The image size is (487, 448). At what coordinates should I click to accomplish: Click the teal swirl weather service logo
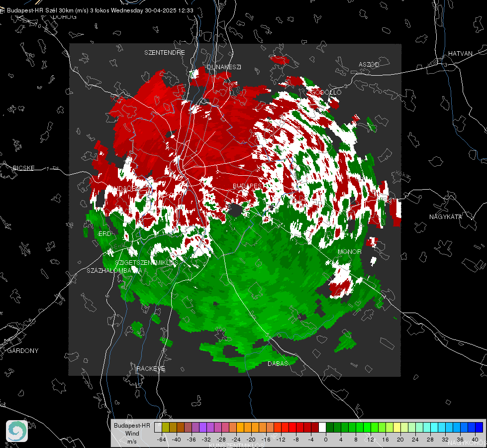(17, 431)
